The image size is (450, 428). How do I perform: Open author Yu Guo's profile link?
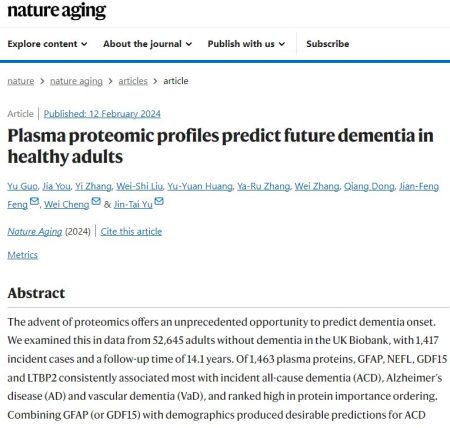(23, 186)
